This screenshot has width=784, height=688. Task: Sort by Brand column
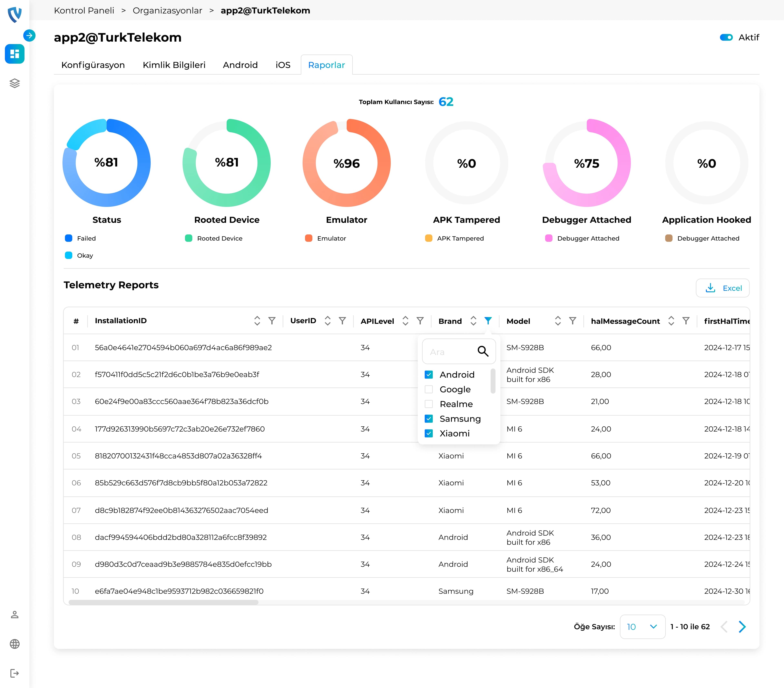[473, 321]
